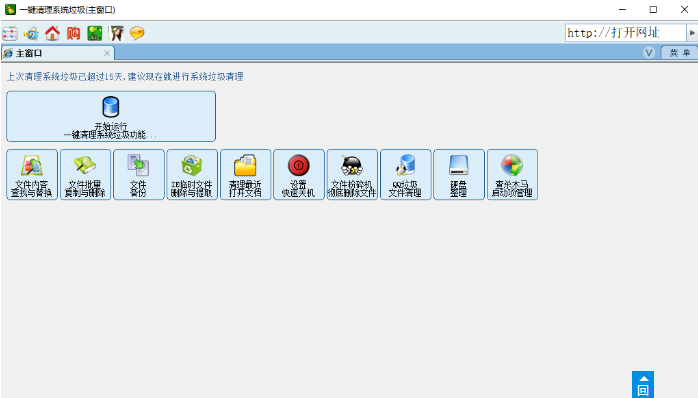Click the red house home toolbar icon
Viewport: 698px width, 398px height.
[x=52, y=33]
